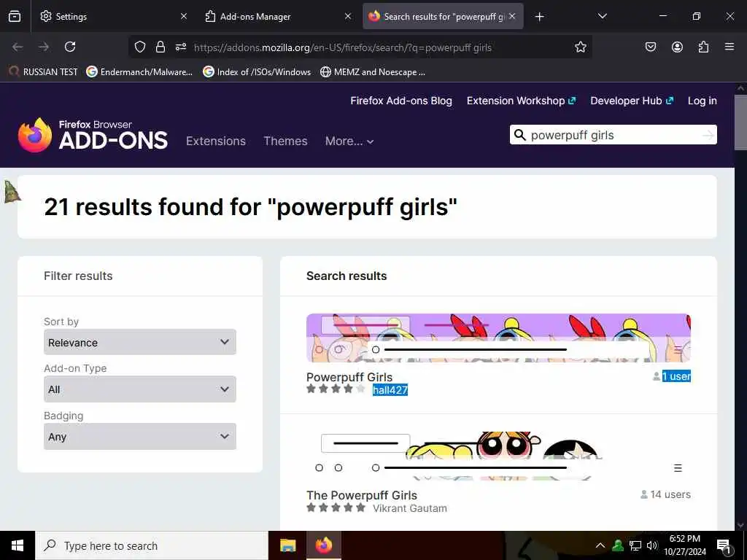Open Powerpuff Girls theme preview image
747x560 pixels.
498,338
